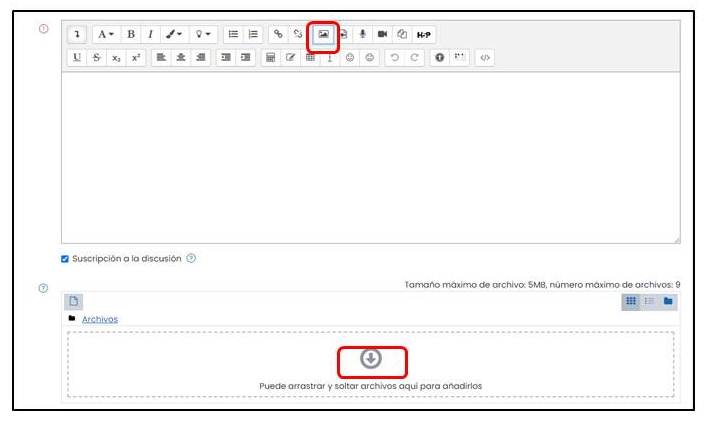Insert an unordered bullet list
Image resolution: width=705 pixels, height=426 pixels.
[x=232, y=34]
